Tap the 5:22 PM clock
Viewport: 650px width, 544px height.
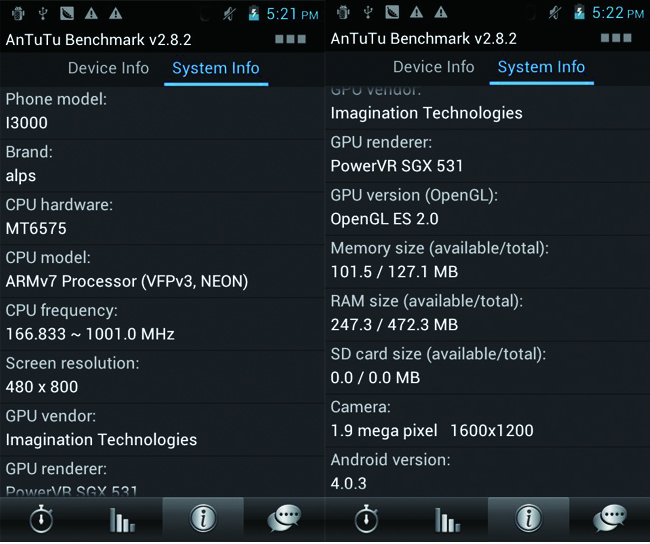(618, 13)
